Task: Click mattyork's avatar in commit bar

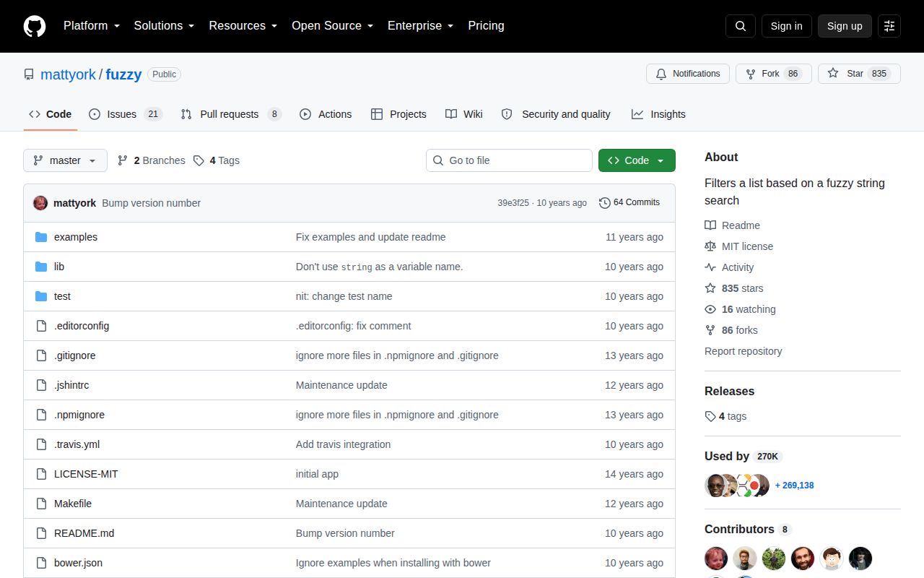Action: coord(40,203)
